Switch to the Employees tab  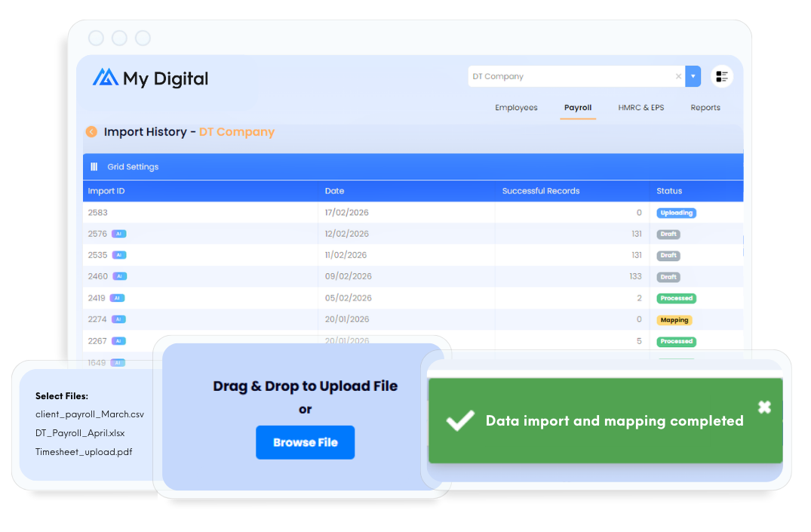click(x=516, y=108)
